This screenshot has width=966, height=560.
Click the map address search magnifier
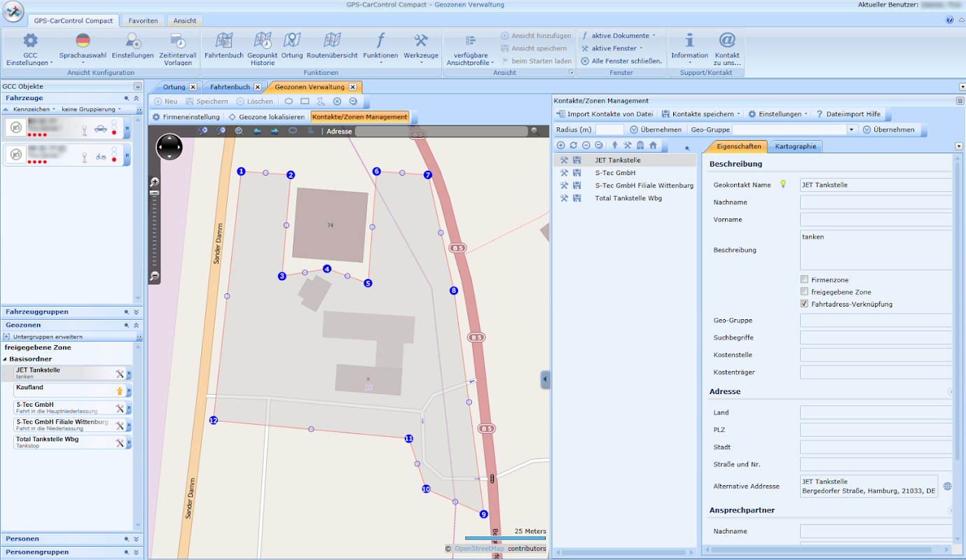[534, 131]
